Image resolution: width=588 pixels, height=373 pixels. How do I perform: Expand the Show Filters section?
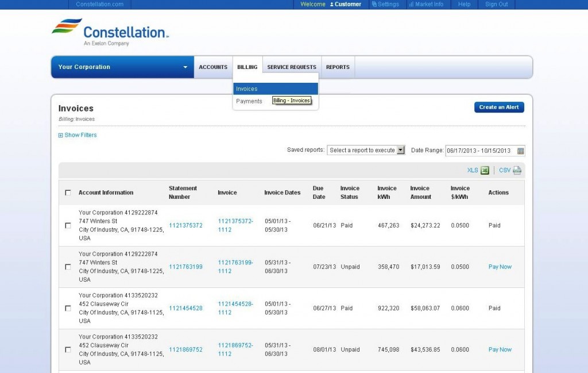(78, 135)
